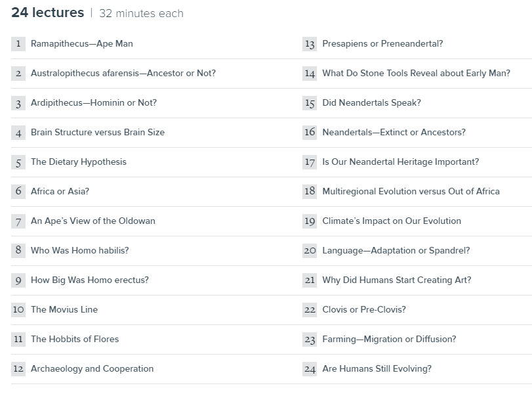Click the number 1 badge beside Ramapithecus
Screen dimensions: 532x394
click(x=18, y=44)
